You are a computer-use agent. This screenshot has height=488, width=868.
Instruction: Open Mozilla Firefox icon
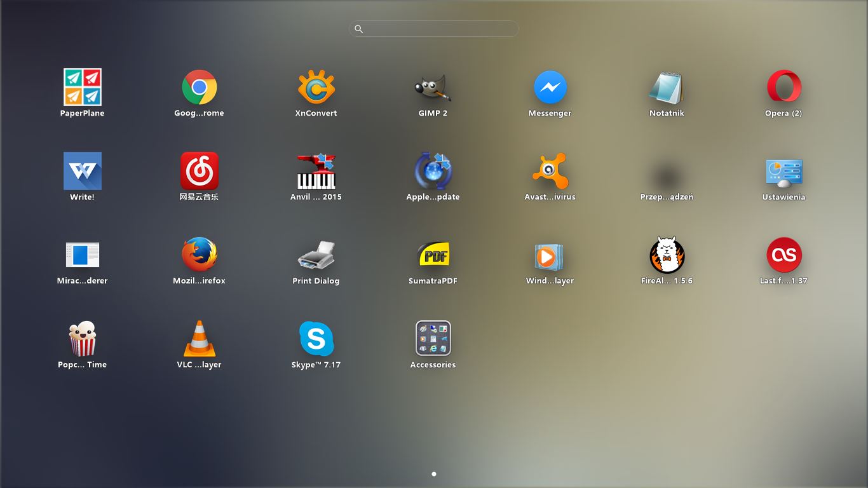(x=199, y=254)
